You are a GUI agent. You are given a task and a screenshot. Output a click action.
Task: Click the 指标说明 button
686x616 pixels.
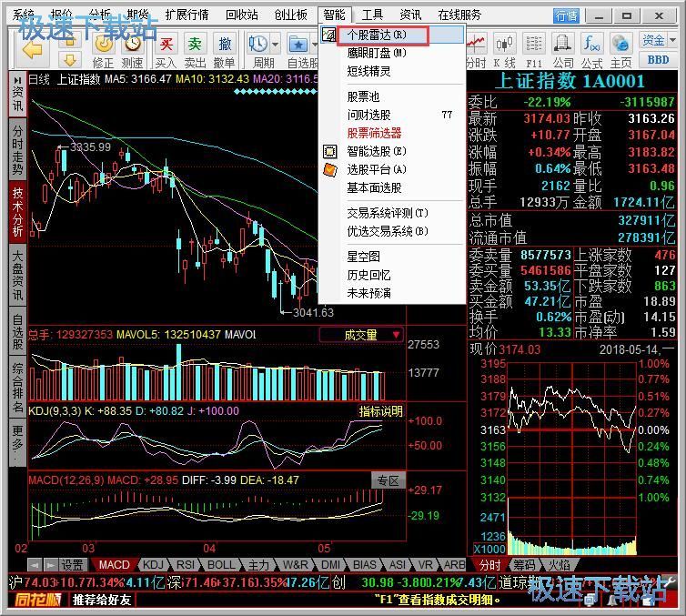[380, 411]
